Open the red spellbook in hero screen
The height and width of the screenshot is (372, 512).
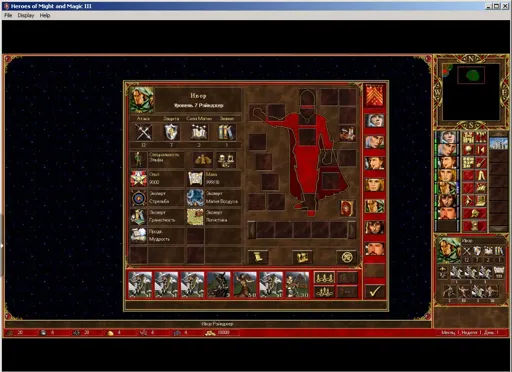pos(347,208)
